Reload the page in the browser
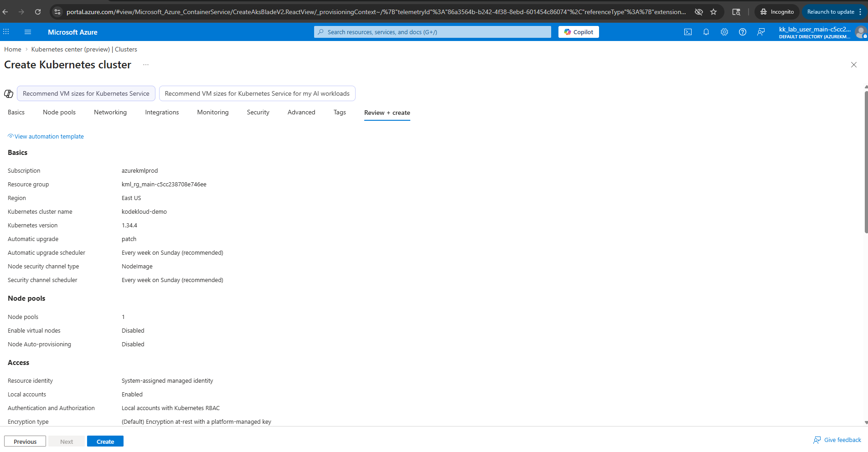The height and width of the screenshot is (452, 868). pos(38,12)
